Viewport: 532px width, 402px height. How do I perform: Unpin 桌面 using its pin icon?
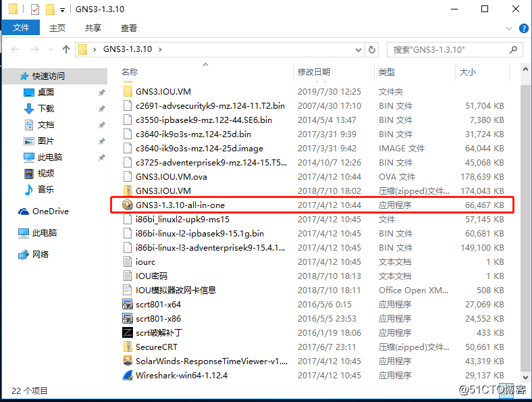click(x=101, y=93)
